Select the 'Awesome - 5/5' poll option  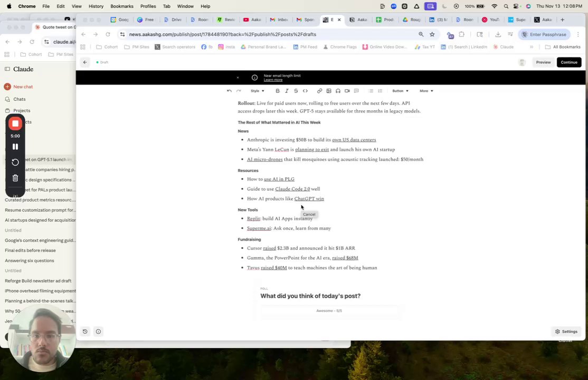point(329,311)
